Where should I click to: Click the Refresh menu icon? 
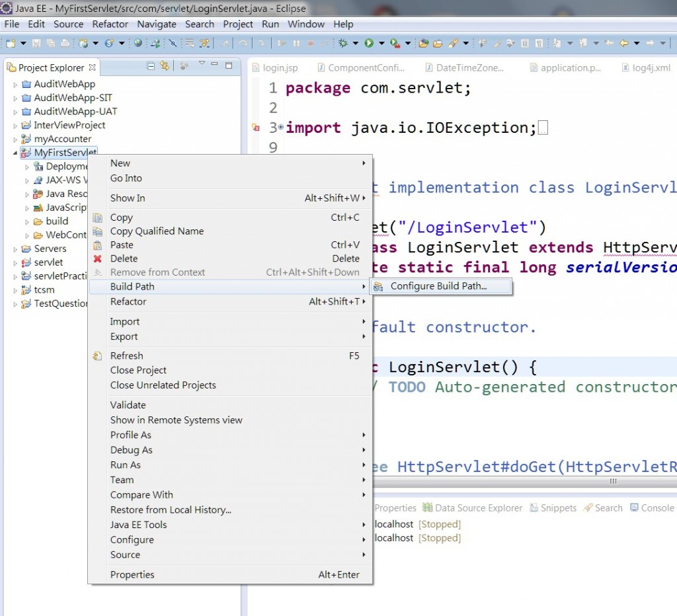[98, 356]
